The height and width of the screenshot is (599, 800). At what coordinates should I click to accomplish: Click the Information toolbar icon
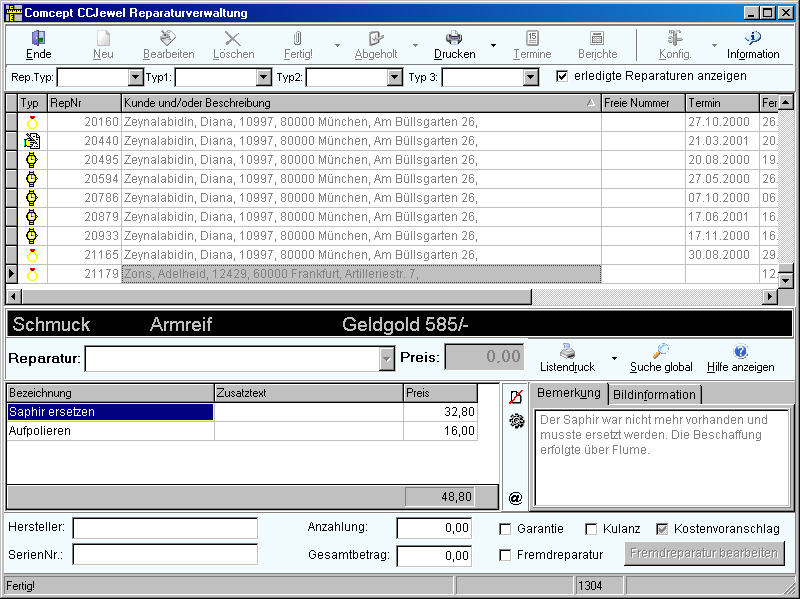pyautogui.click(x=753, y=39)
